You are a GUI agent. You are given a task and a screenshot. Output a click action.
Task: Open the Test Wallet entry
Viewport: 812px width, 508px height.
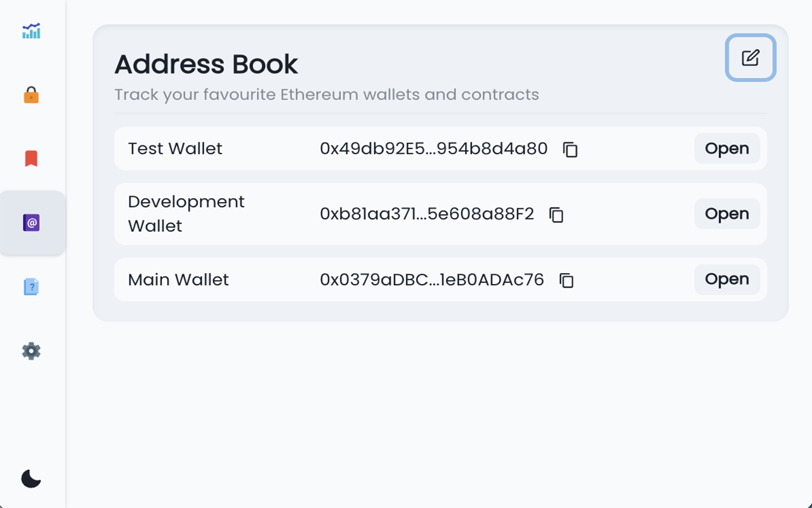click(727, 149)
